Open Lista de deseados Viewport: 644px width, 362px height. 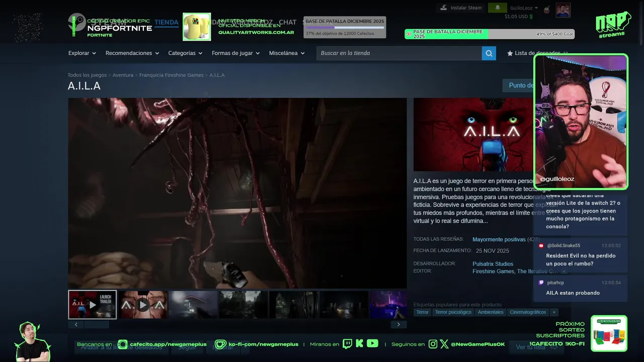coord(537,53)
